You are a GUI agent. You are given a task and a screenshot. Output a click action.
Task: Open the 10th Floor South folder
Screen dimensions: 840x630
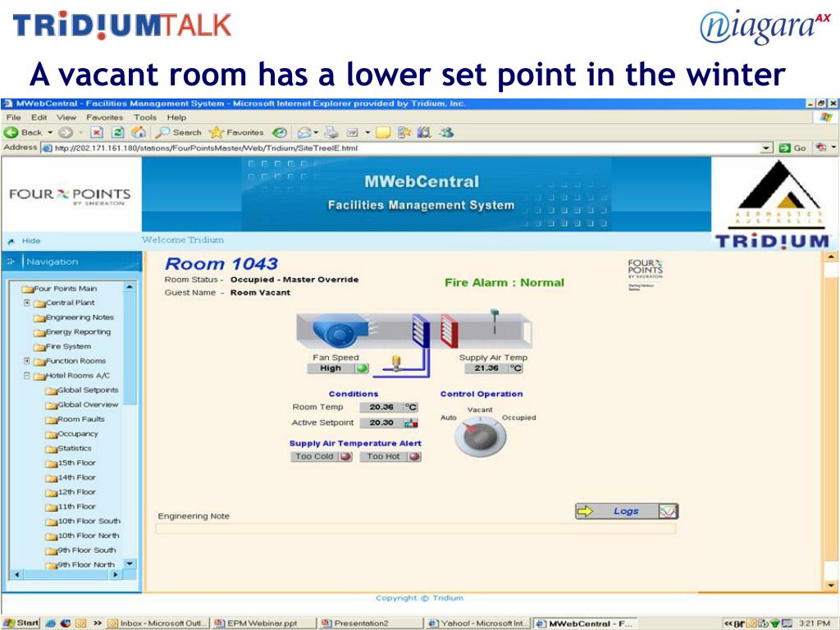point(83,521)
